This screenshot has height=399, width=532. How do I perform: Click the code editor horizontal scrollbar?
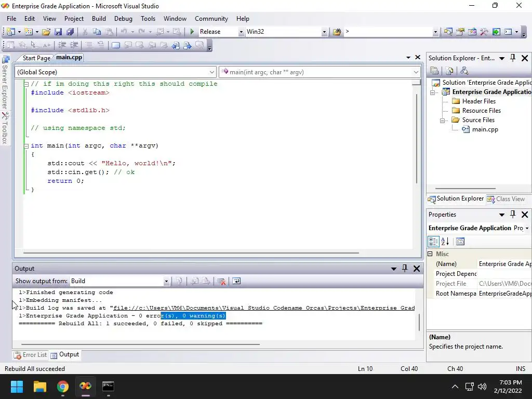click(191, 252)
